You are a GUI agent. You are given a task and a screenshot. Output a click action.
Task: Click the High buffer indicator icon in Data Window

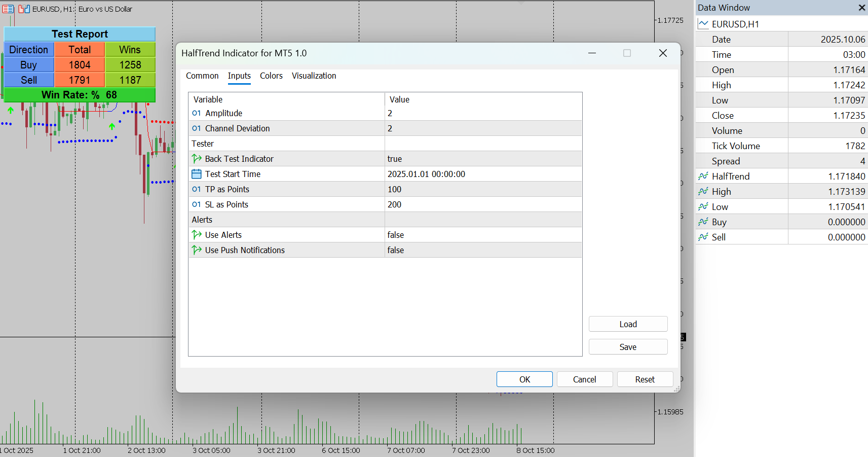pyautogui.click(x=703, y=191)
